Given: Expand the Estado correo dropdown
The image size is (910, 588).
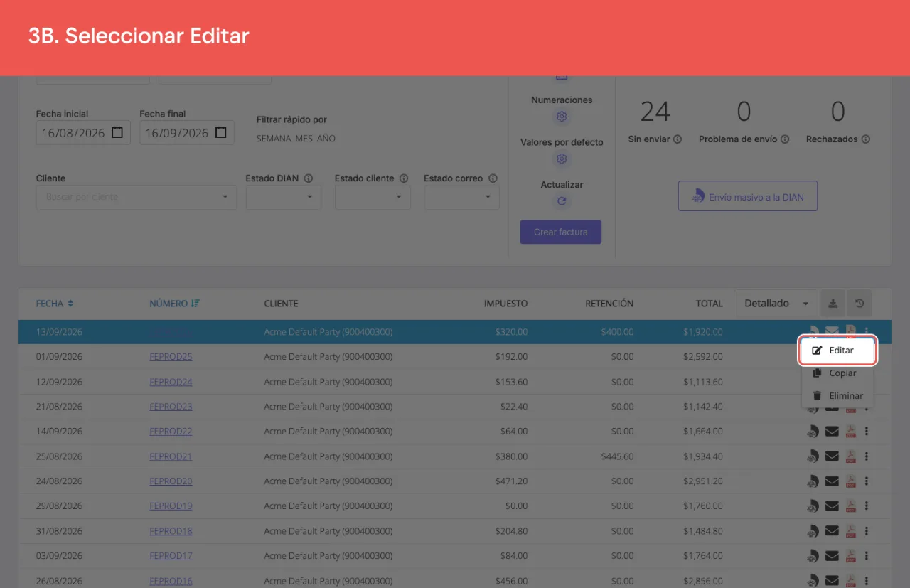Looking at the screenshot, I should (x=461, y=197).
